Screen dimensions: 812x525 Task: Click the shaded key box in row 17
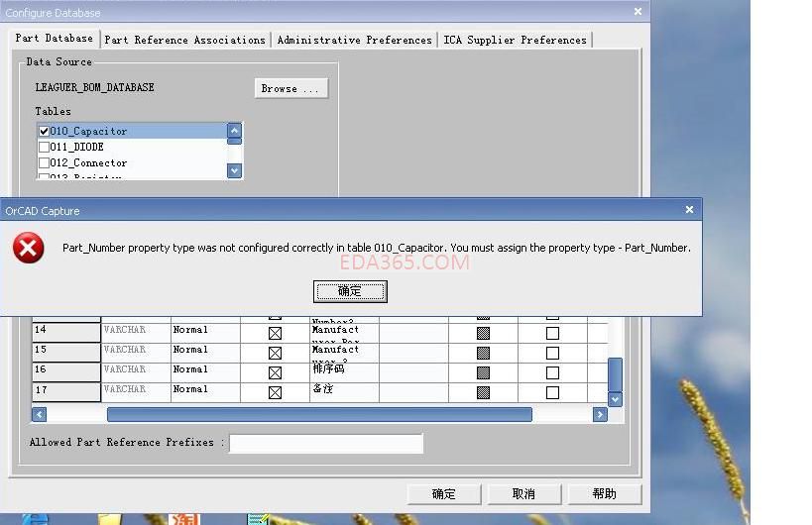(483, 392)
